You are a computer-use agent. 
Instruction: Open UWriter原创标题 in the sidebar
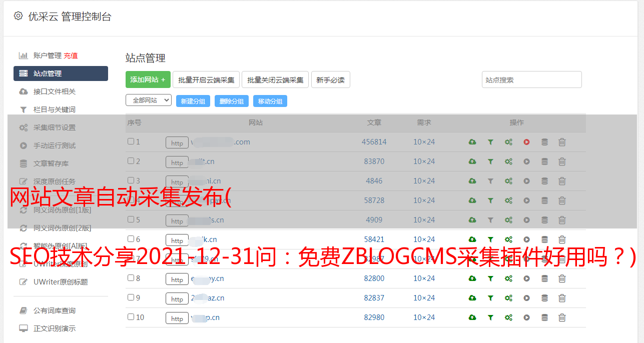[x=61, y=282]
